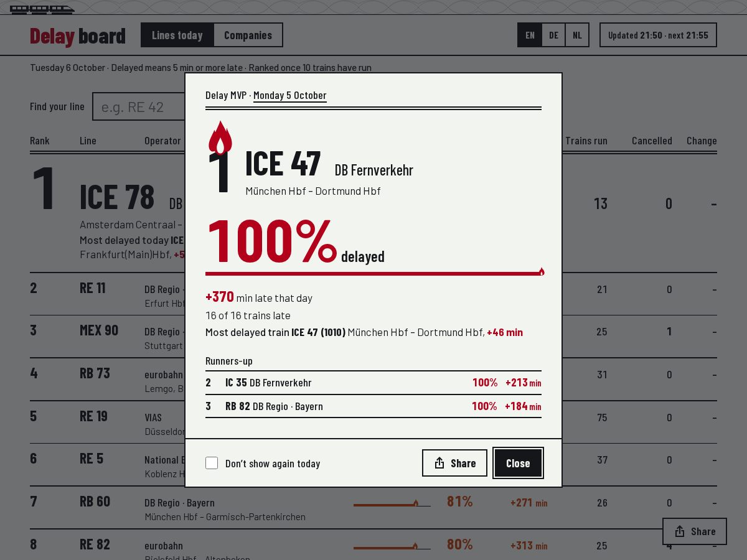Click the RB 73 line name
The image size is (747, 560).
pyautogui.click(x=95, y=373)
